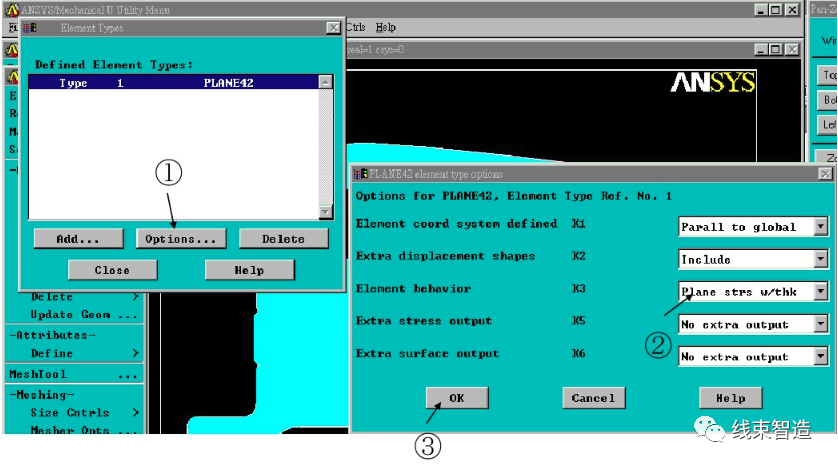
Task: Open the Ctrls menu in the utility menu bar
Action: [355, 27]
